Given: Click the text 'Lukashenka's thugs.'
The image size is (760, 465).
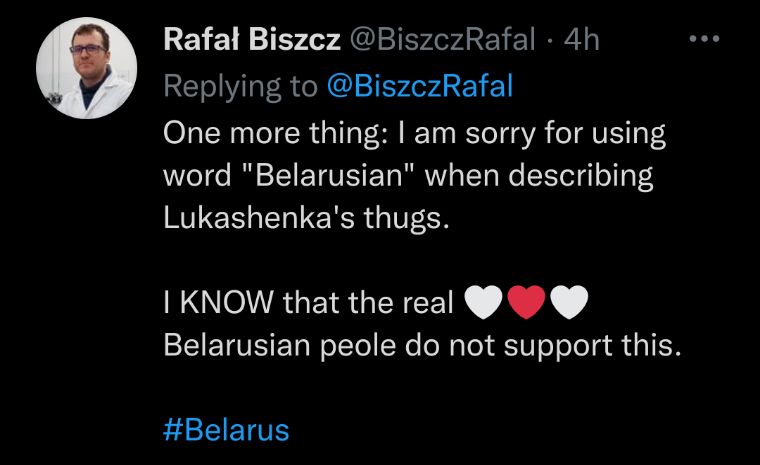Looking at the screenshot, I should pyautogui.click(x=306, y=218).
